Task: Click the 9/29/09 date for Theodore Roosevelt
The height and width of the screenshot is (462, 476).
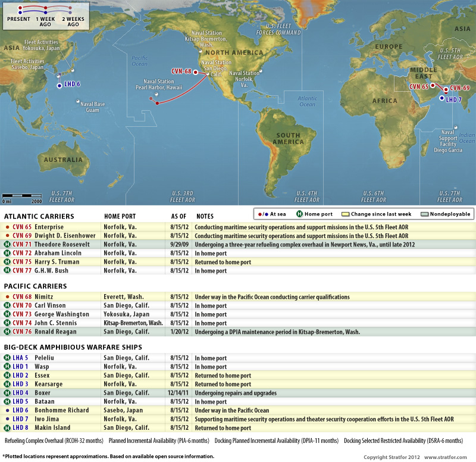Action: tap(180, 244)
